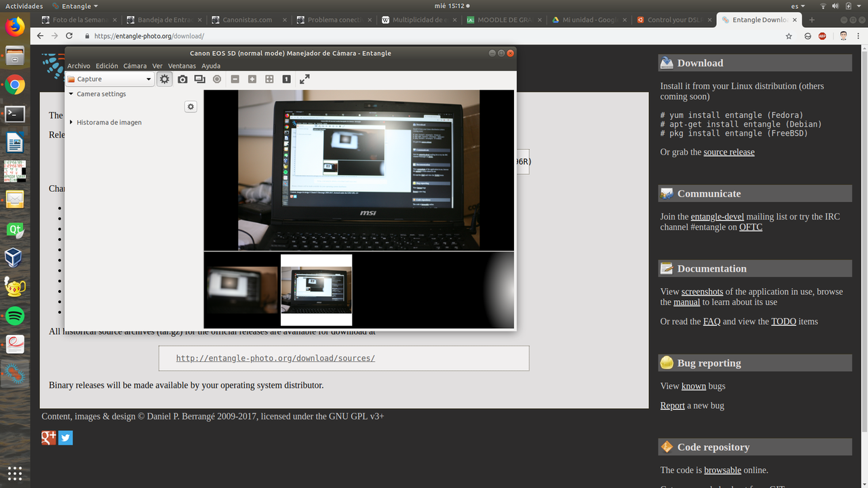Zoom in using the plus icon
Image resolution: width=868 pixels, height=488 pixels.
click(x=252, y=79)
